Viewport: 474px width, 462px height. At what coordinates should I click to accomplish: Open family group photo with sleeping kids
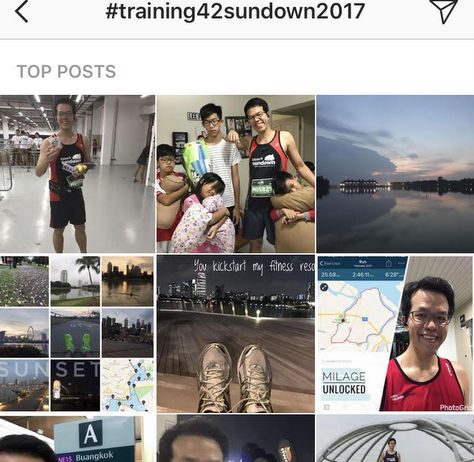coord(236,174)
